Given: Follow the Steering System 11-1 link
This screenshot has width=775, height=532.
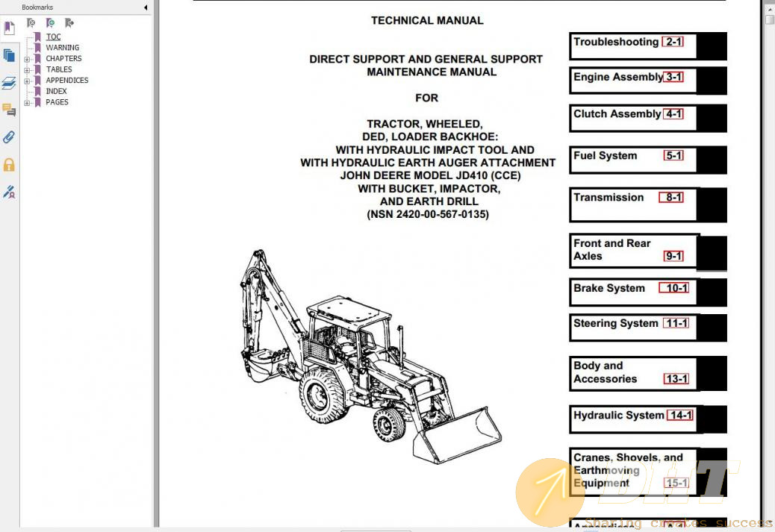Looking at the screenshot, I should coord(676,323).
